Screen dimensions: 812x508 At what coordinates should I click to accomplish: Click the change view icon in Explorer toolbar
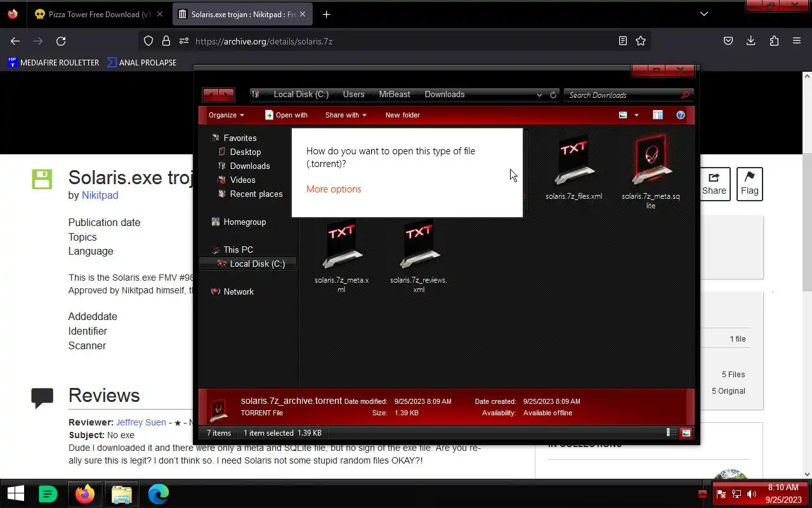click(x=623, y=115)
